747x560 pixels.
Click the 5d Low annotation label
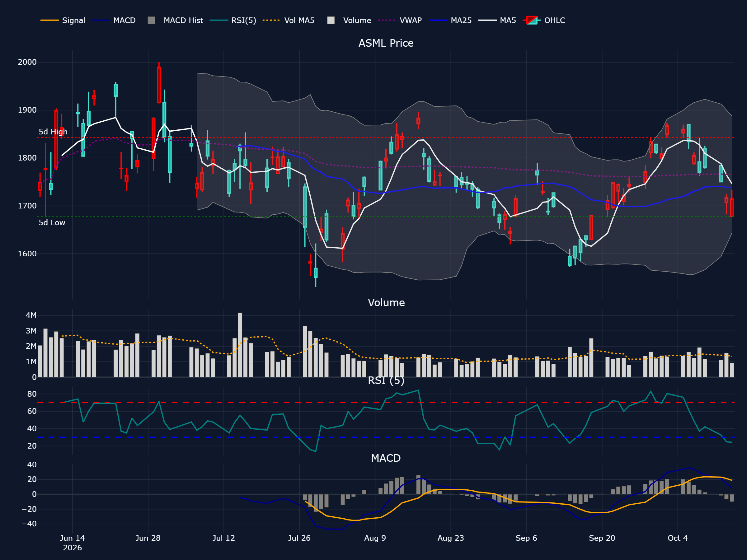pos(52,222)
